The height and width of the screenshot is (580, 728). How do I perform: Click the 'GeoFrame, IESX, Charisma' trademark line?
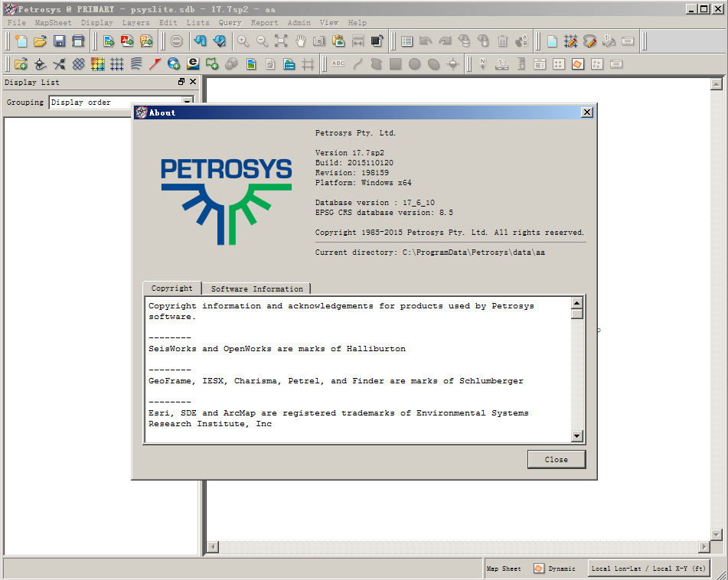[336, 381]
